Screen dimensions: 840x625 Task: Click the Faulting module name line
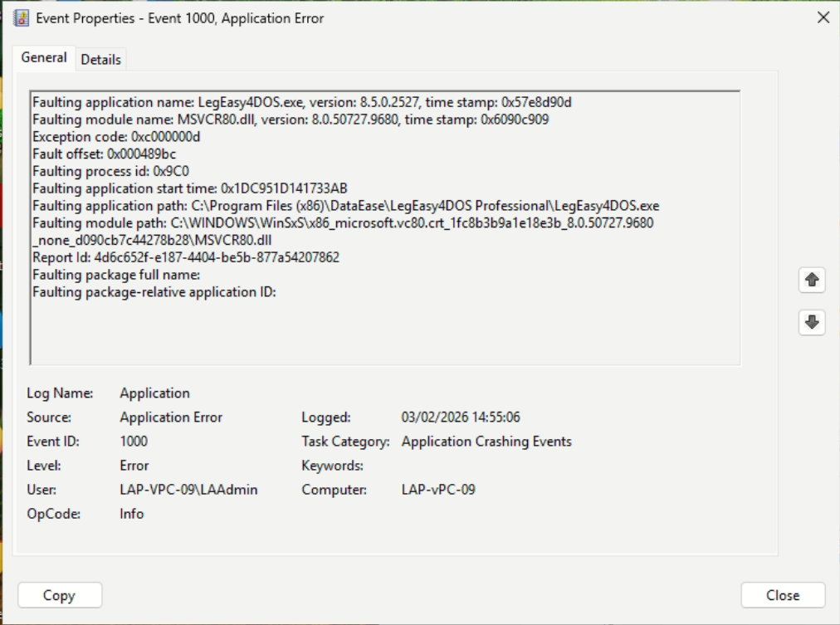click(x=290, y=120)
